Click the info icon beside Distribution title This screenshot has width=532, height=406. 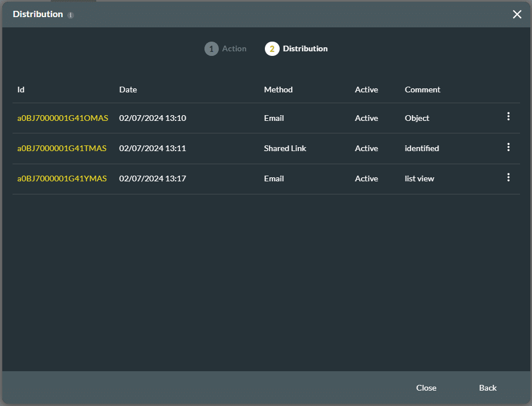point(71,15)
